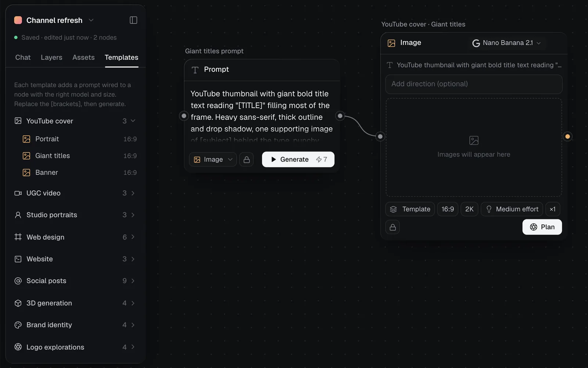Click the Prompt node output port
This screenshot has width=588, height=368.
(340, 116)
